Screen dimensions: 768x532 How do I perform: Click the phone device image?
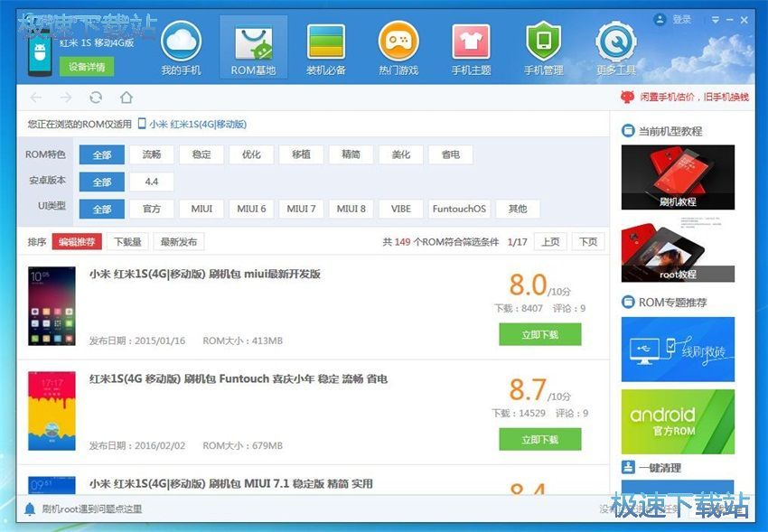click(40, 51)
